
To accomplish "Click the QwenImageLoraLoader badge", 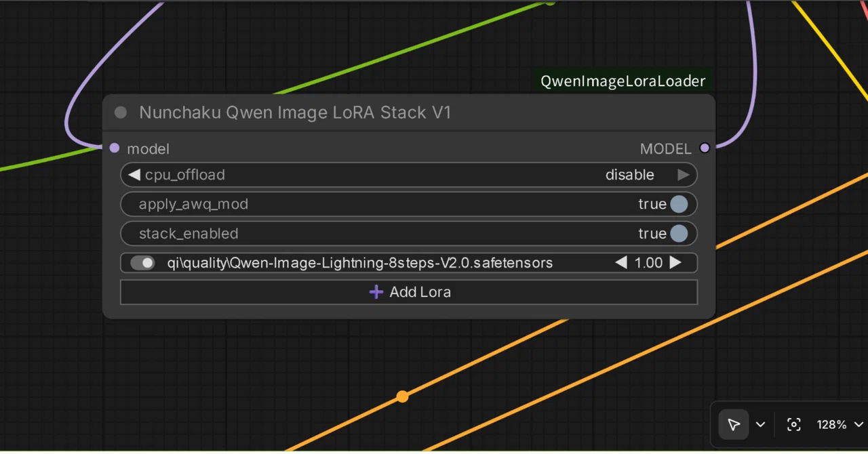I will [623, 81].
